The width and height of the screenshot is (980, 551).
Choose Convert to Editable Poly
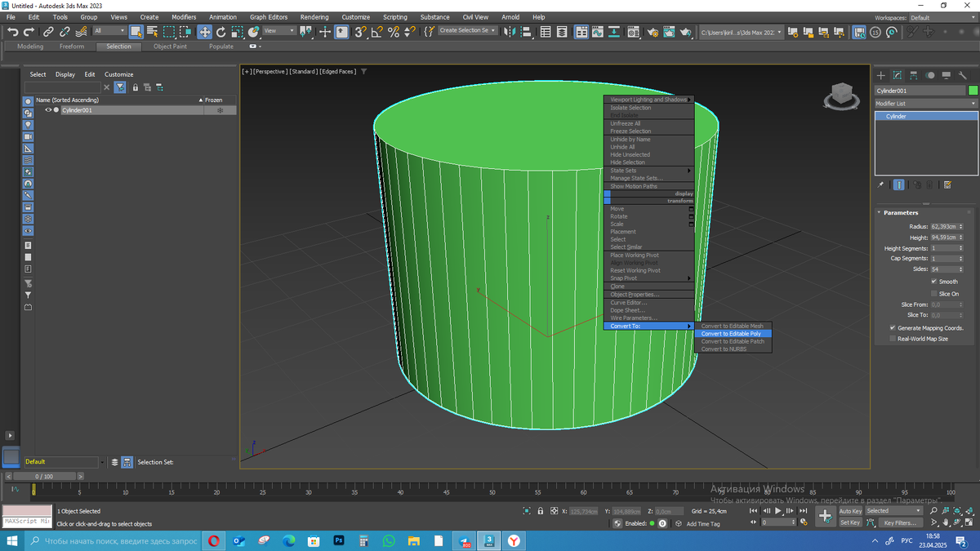point(731,333)
